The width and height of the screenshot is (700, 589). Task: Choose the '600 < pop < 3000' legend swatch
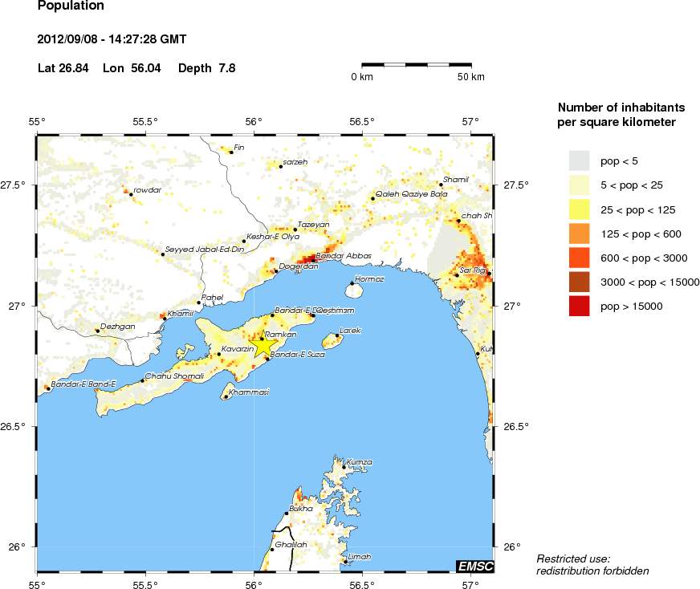coord(579,258)
